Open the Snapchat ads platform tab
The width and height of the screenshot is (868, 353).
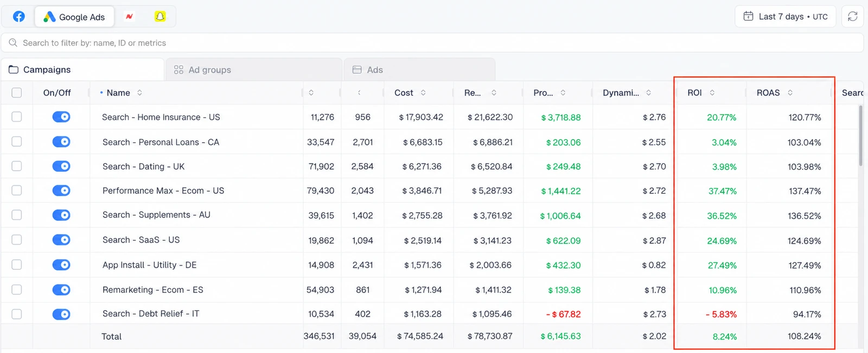160,16
